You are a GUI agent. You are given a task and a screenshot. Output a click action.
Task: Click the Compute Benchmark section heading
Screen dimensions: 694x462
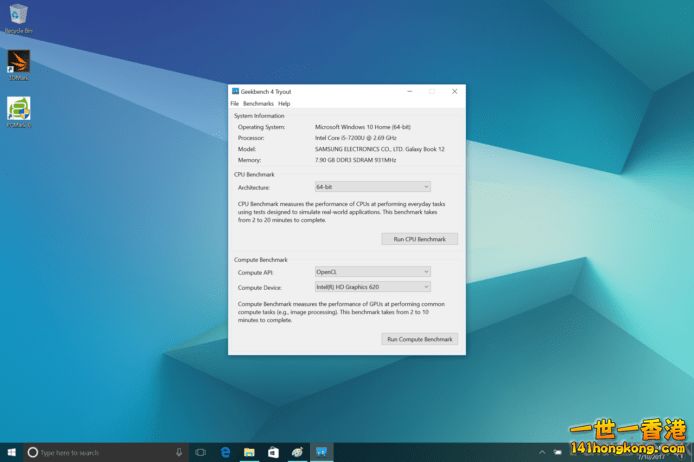[261, 260]
